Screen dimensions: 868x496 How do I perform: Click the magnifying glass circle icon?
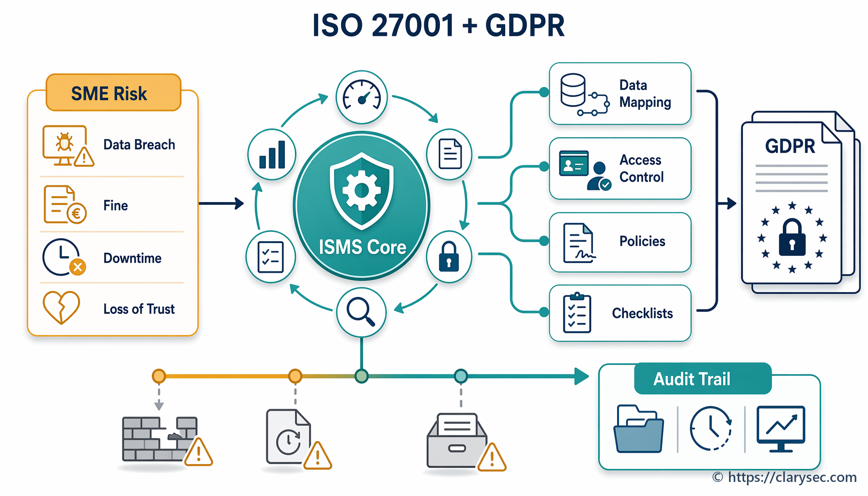pos(361,312)
